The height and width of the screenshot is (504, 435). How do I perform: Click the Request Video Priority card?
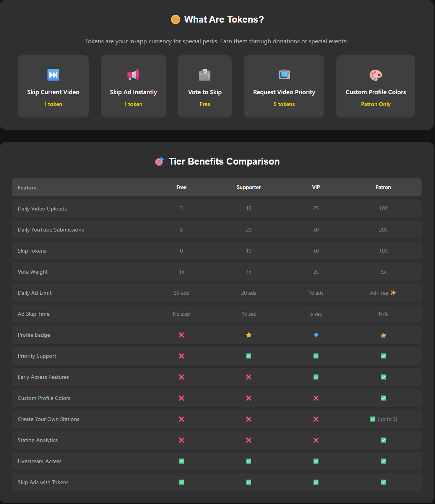[x=284, y=86]
